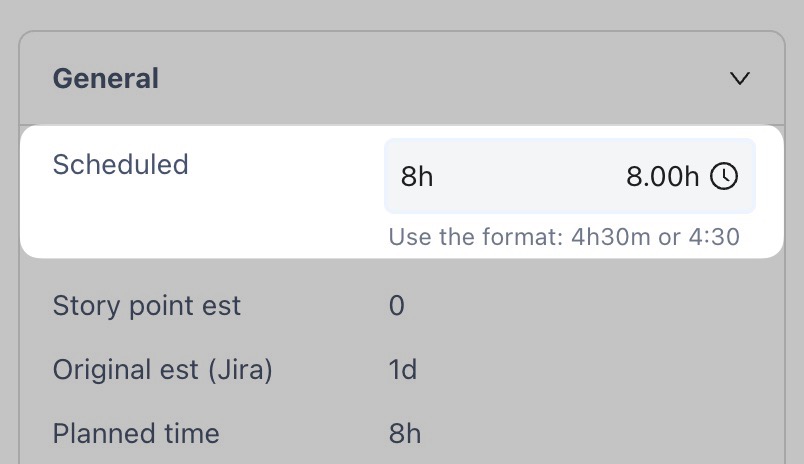804x464 pixels.
Task: Click the clock icon in the Scheduled field
Action: (x=724, y=177)
